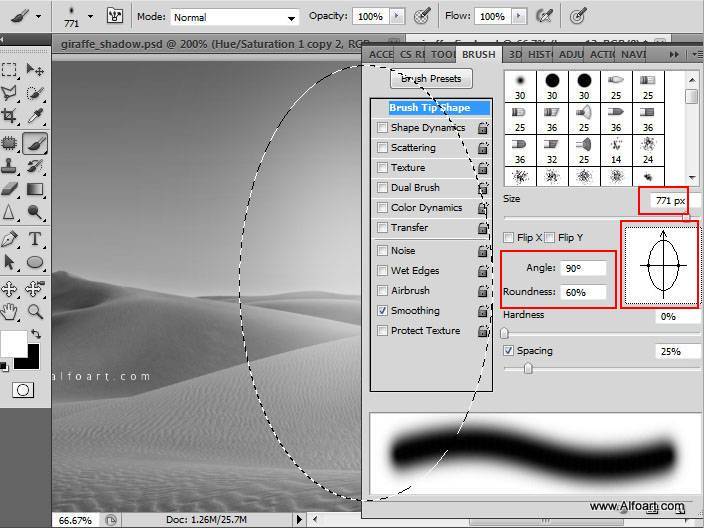Select the Crop tool
The height and width of the screenshot is (528, 704).
10,116
